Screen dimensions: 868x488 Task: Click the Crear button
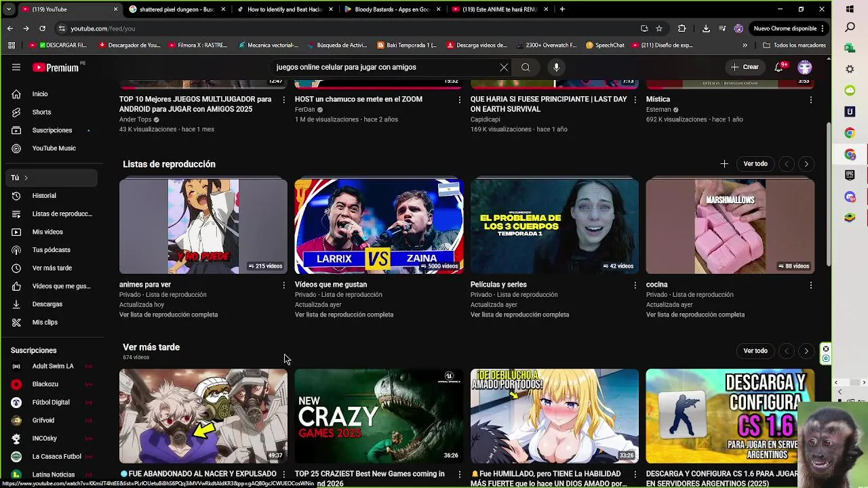pyautogui.click(x=745, y=67)
